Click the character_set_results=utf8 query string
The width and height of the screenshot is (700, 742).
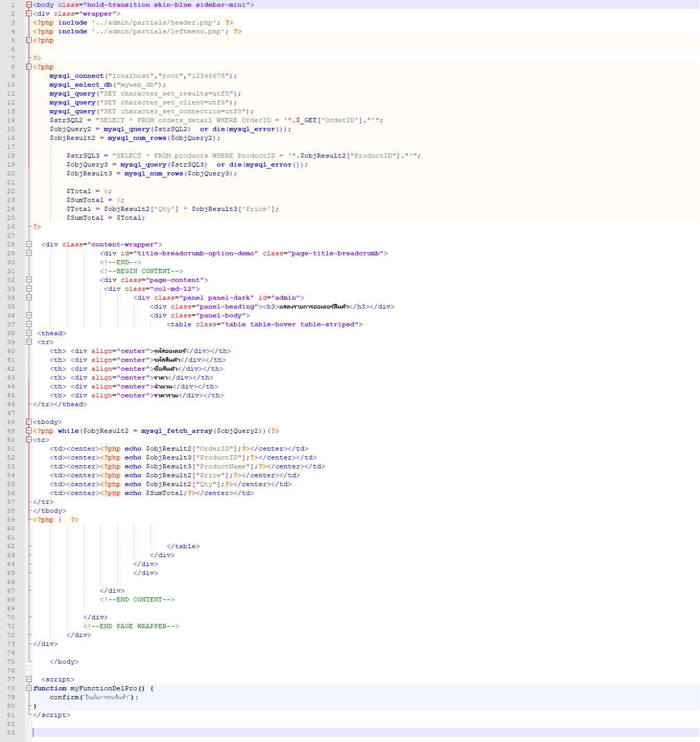(167, 93)
